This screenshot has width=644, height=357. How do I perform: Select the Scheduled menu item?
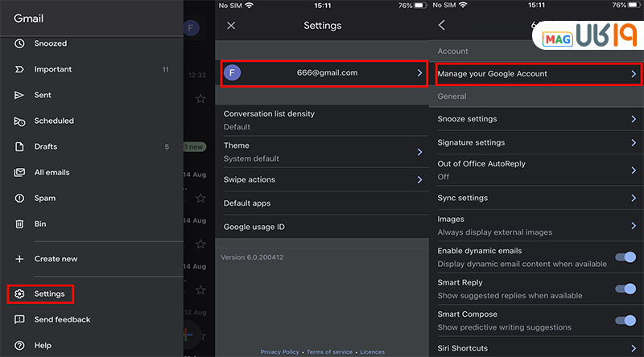coord(54,121)
